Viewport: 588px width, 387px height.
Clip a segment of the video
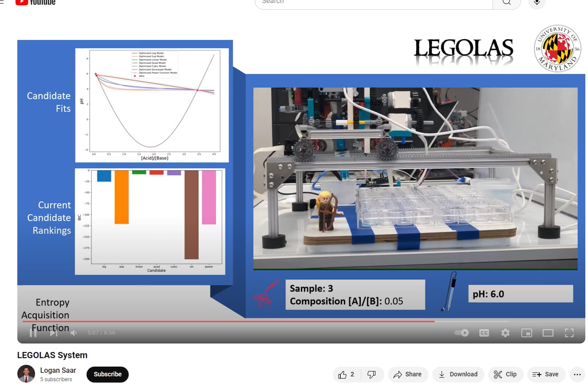(x=505, y=374)
